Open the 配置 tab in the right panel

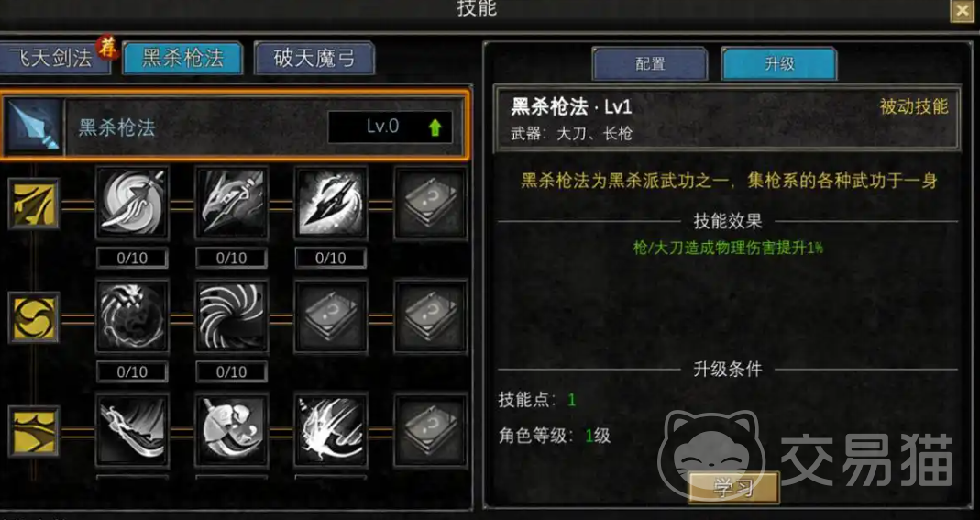650,63
